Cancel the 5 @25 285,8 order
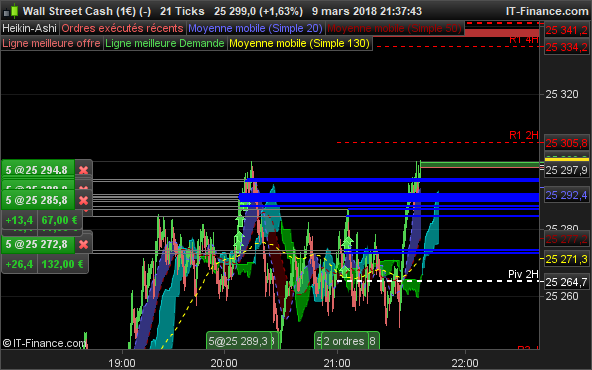 pos(83,200)
